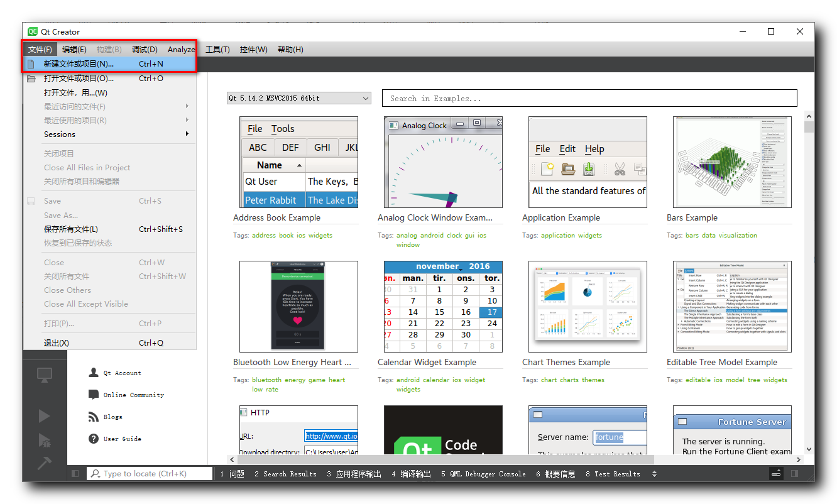
Task: Click the Run (play) icon in left sidebar
Action: (x=44, y=415)
